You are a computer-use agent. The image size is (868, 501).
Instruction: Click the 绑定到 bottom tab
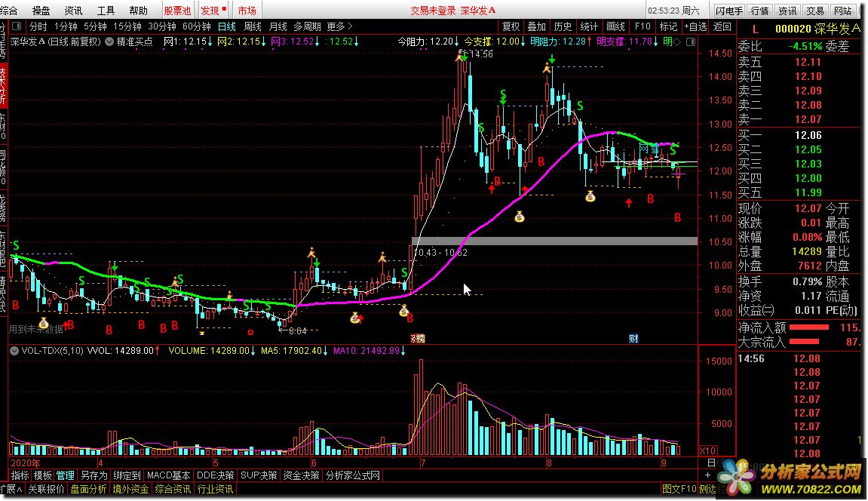pos(127,475)
